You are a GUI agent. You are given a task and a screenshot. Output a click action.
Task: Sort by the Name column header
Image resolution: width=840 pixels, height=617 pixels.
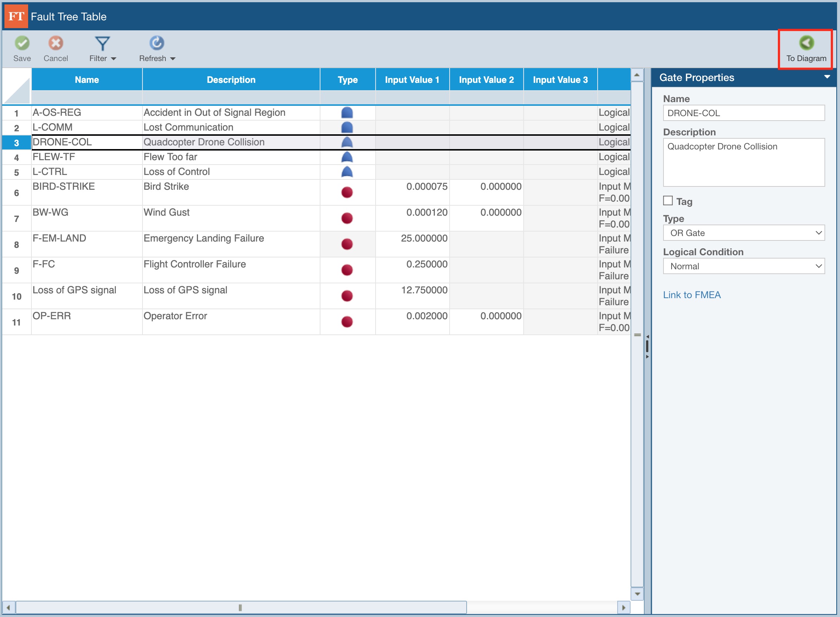click(87, 80)
